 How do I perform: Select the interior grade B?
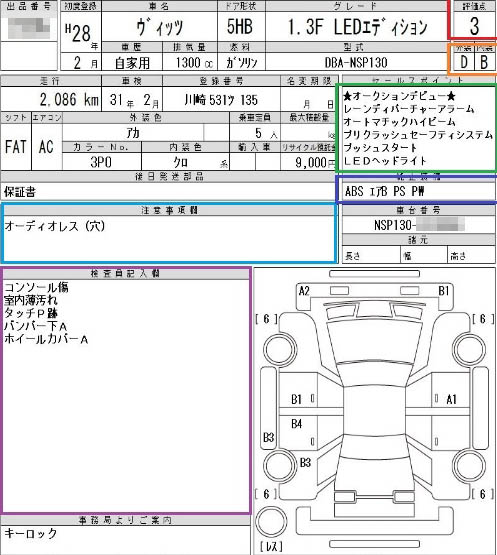coord(484,62)
